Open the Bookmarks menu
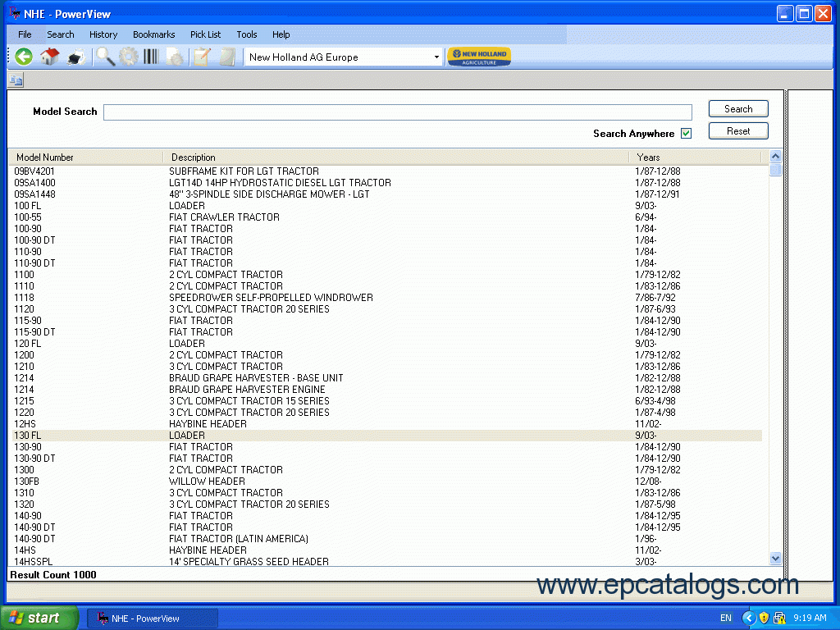Viewport: 840px width, 630px height. click(x=153, y=34)
